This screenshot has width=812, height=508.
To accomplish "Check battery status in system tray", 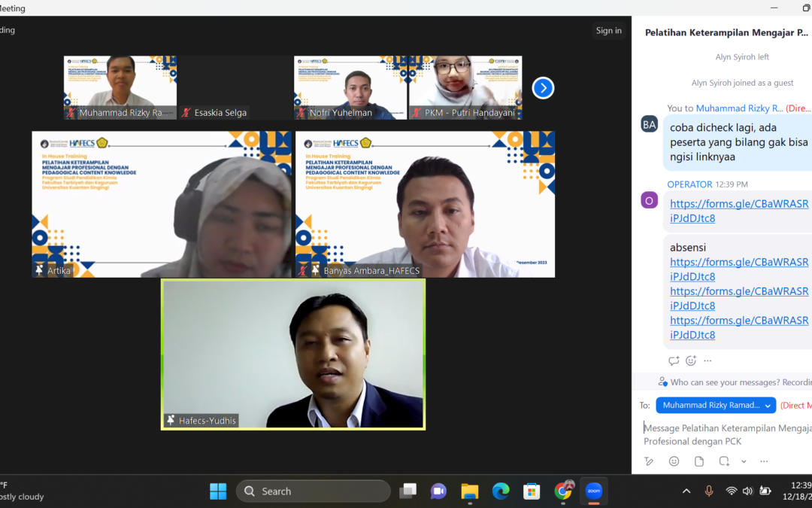I will click(x=765, y=491).
